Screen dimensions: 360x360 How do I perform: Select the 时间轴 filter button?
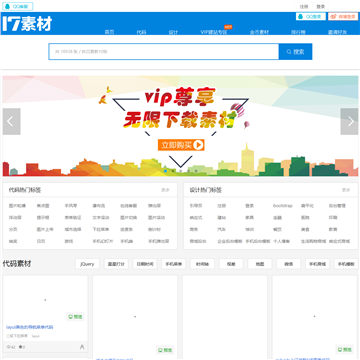[202, 264]
